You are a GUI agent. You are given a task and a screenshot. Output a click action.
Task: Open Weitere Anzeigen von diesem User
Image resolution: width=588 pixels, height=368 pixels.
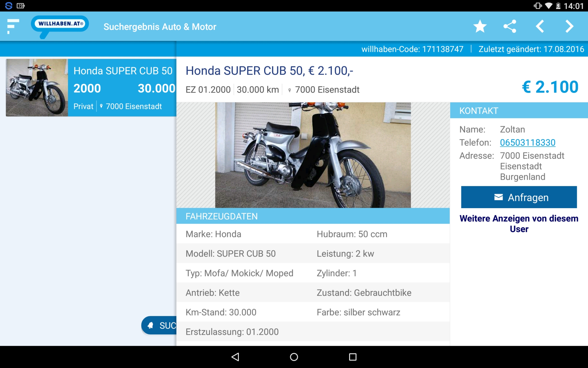coord(519,224)
